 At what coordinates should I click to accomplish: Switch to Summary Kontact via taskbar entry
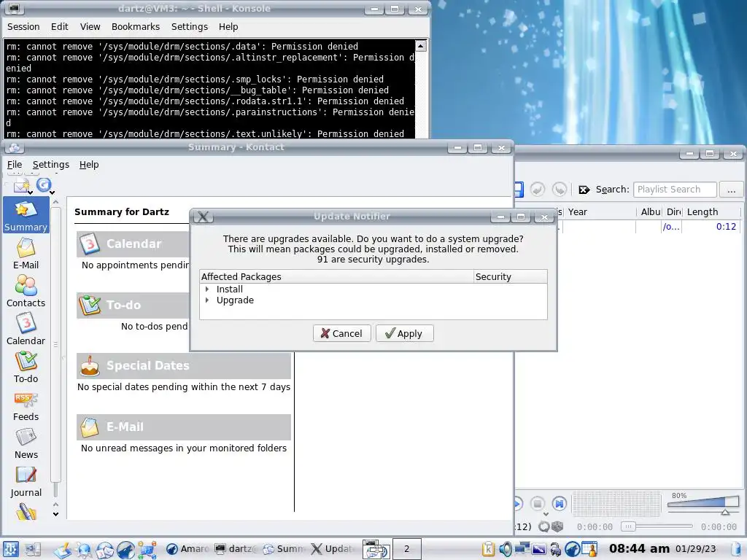284,549
